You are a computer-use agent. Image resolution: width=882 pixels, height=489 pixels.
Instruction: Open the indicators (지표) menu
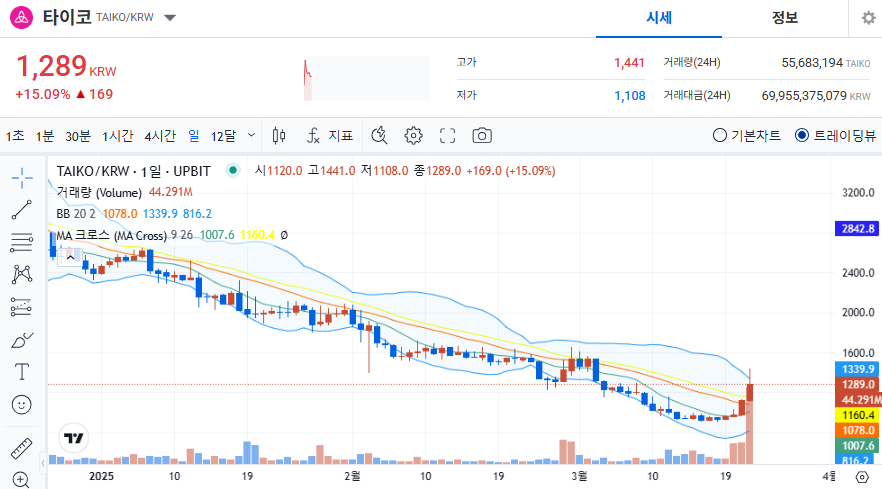[x=330, y=136]
